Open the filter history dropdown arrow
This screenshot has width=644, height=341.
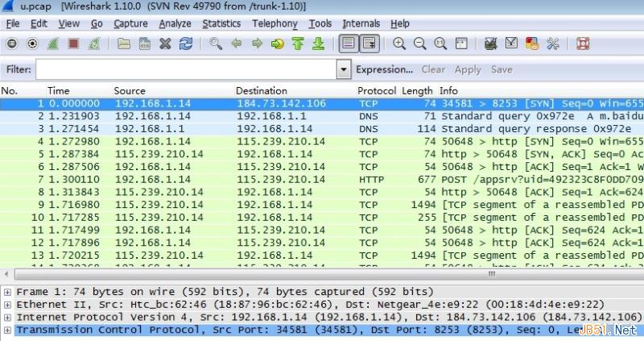tap(344, 69)
